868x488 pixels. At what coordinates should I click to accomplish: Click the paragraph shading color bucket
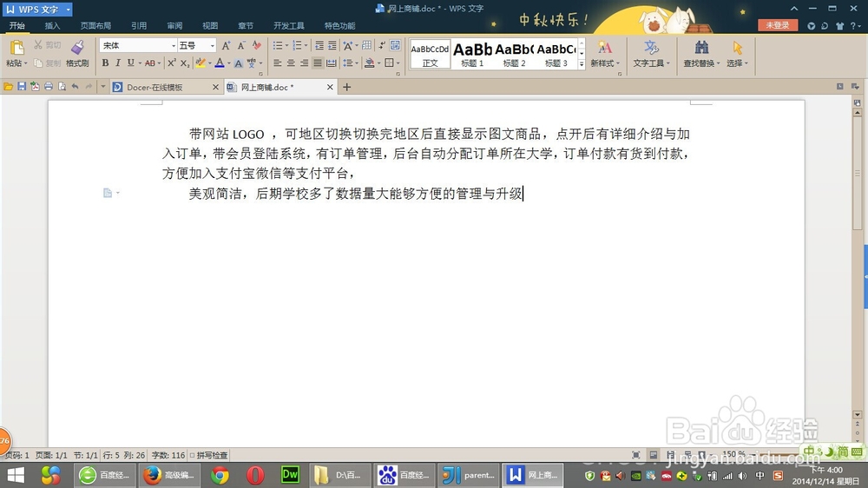pyautogui.click(x=369, y=63)
